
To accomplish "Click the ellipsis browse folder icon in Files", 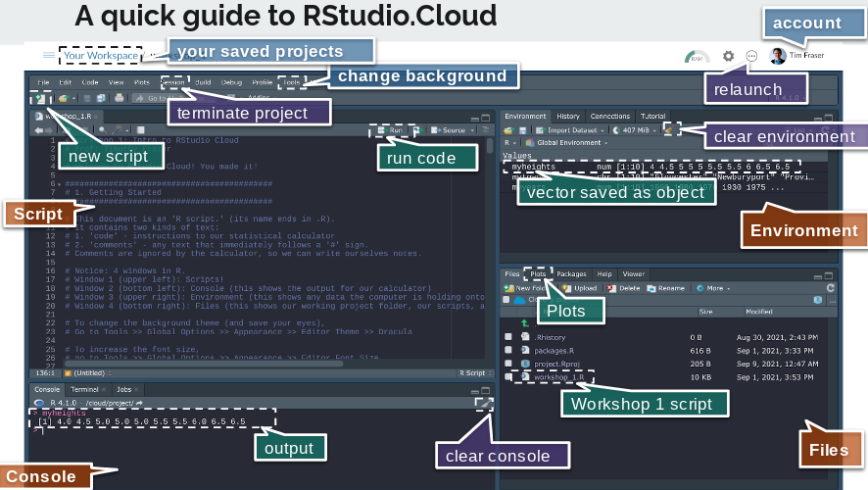I will click(832, 300).
